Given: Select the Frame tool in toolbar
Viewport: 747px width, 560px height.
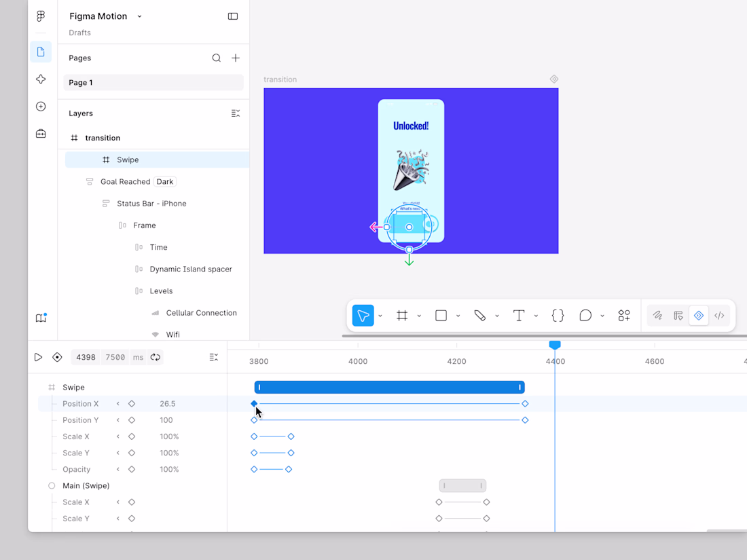Looking at the screenshot, I should tap(402, 315).
